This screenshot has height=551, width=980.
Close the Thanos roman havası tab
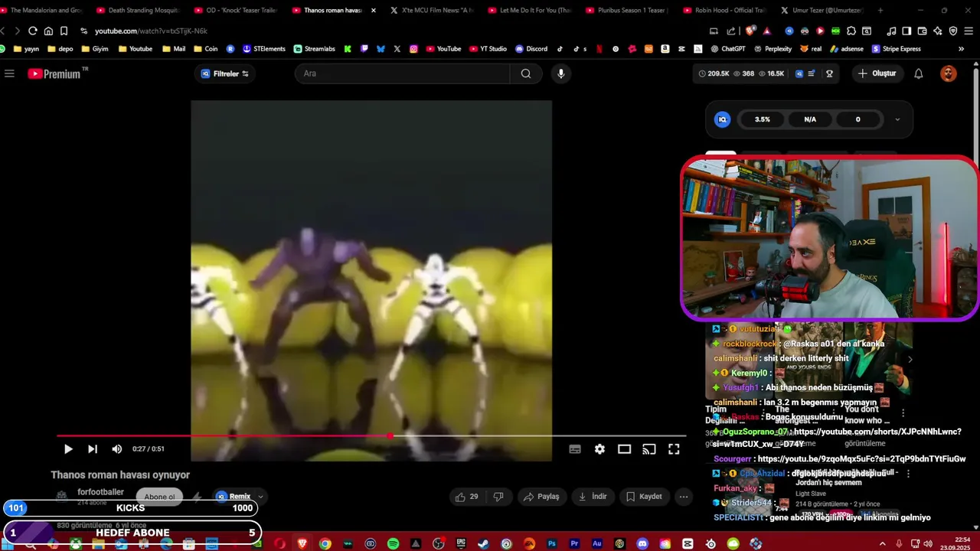[x=374, y=10]
